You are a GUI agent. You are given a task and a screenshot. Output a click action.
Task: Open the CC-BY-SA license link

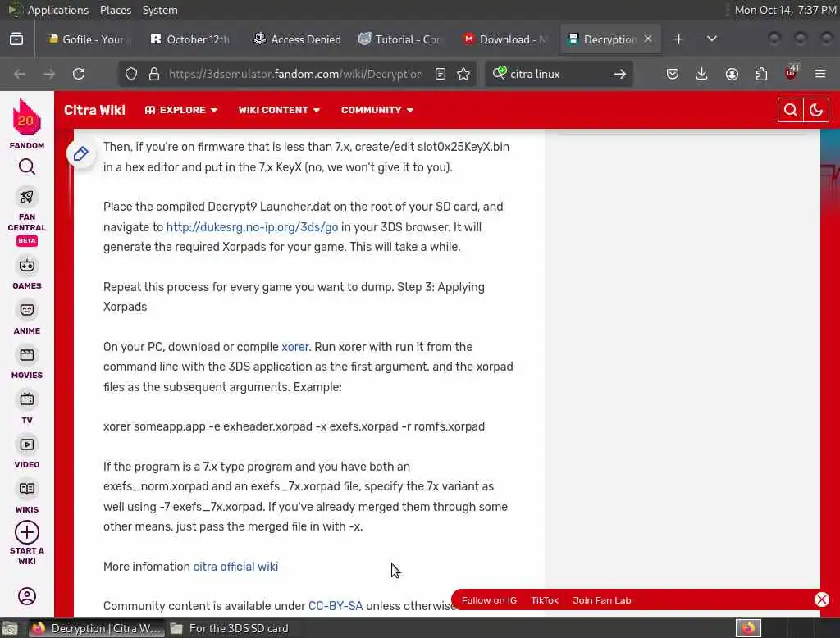pos(336,606)
